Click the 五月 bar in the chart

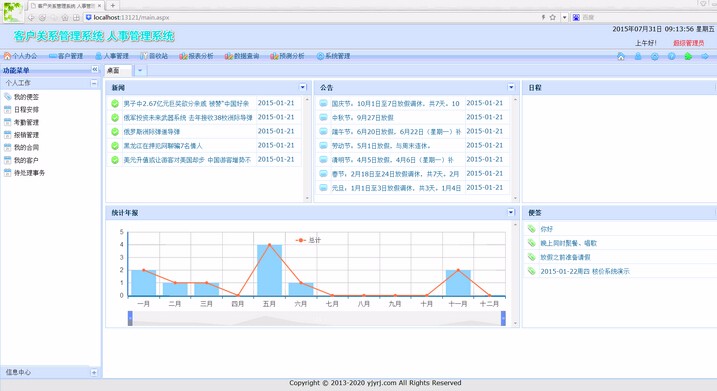click(x=269, y=270)
